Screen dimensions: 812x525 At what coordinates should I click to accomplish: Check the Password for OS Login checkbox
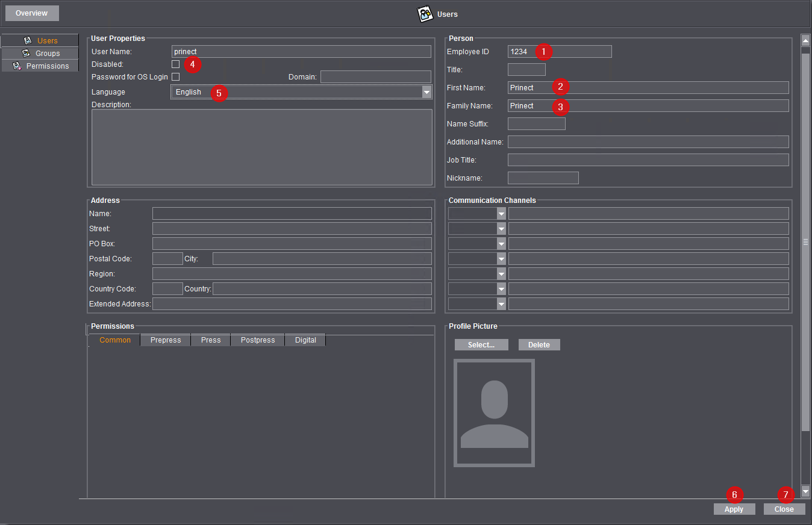point(175,76)
